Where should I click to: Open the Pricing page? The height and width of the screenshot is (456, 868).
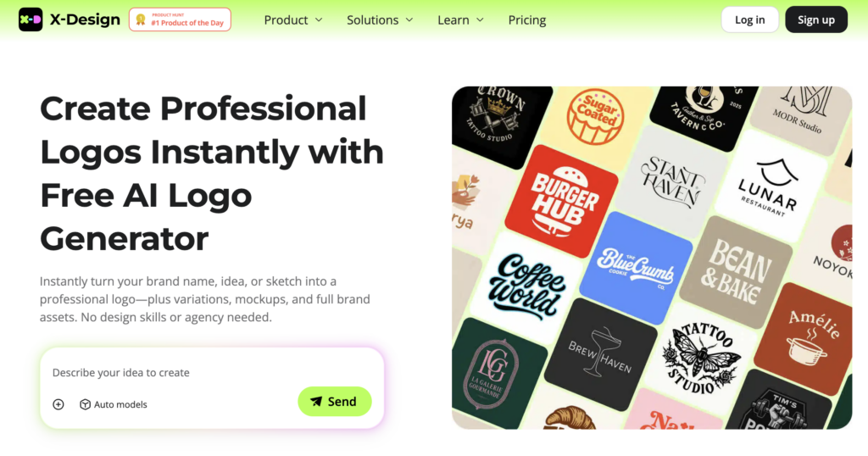click(x=527, y=20)
